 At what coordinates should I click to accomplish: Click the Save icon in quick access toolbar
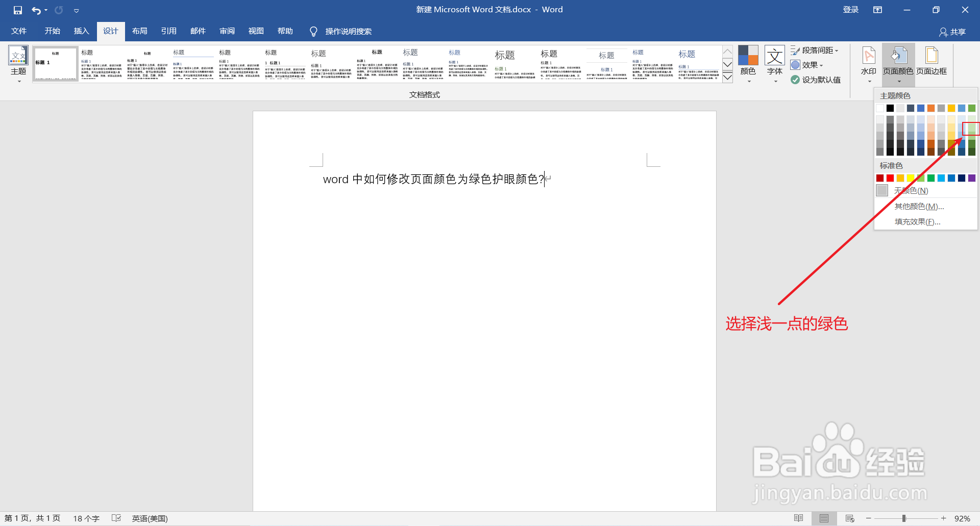(x=18, y=10)
